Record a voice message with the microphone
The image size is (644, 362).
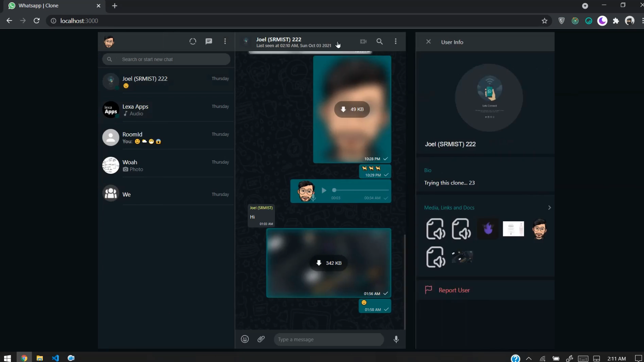pyautogui.click(x=396, y=339)
